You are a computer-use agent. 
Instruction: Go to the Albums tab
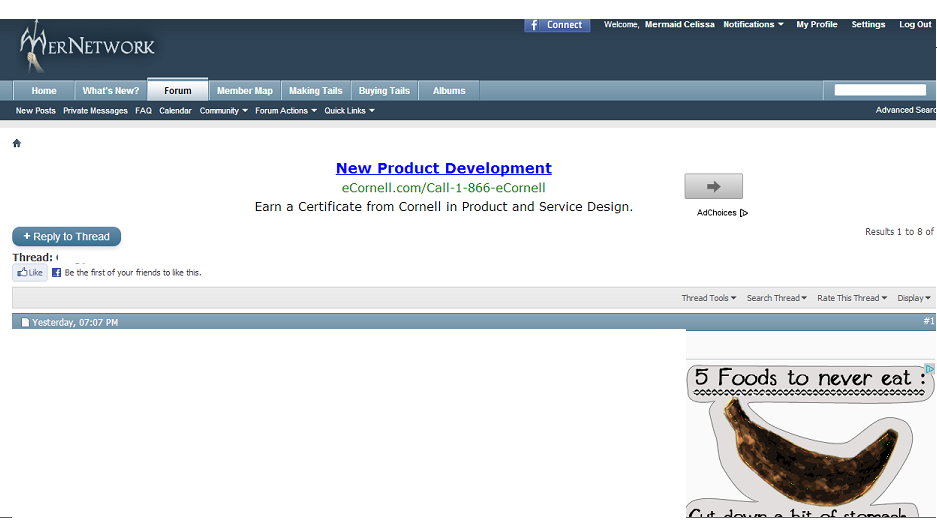(x=449, y=91)
